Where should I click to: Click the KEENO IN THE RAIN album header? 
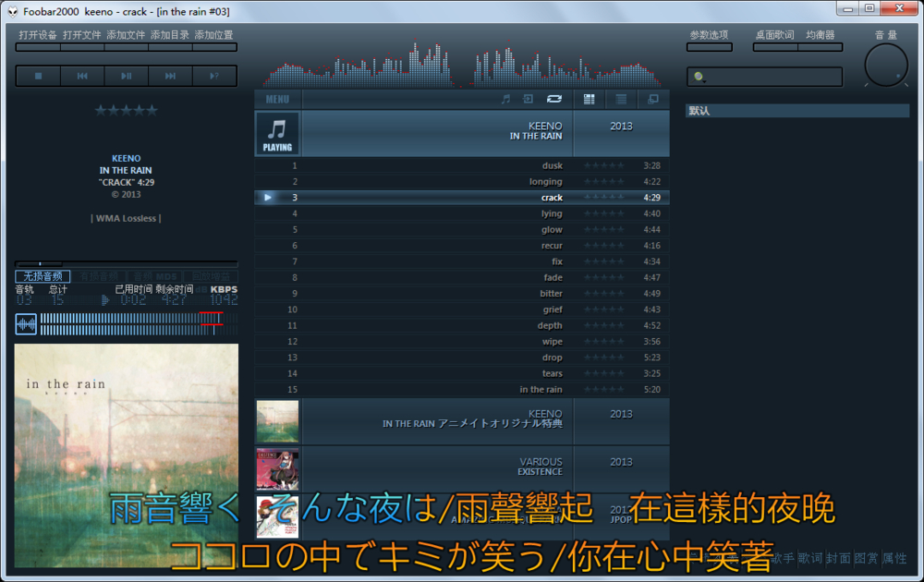[x=462, y=133]
